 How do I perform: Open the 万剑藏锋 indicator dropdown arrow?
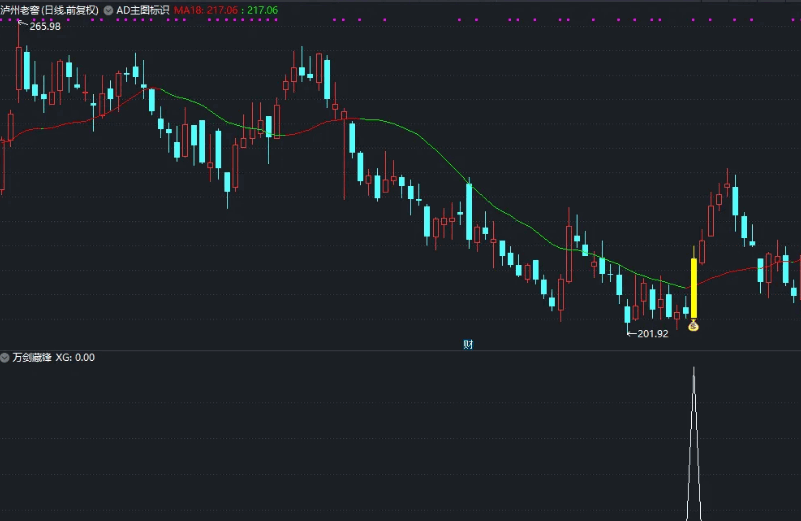pos(5,358)
